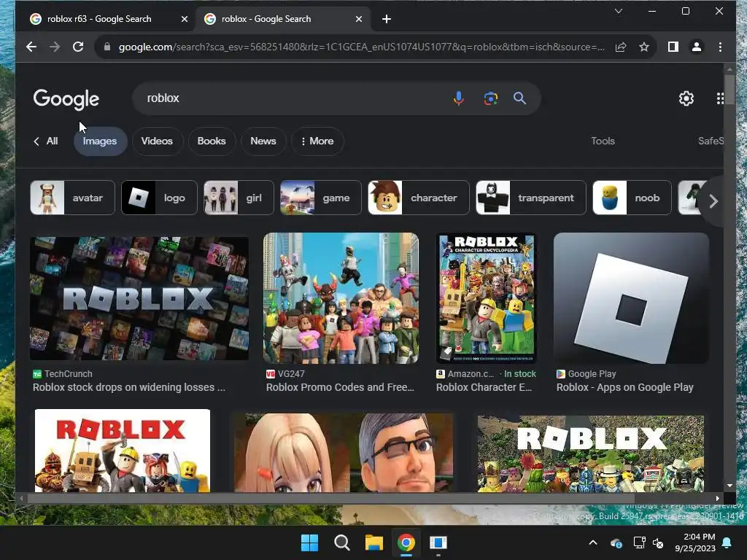Viewport: 747px width, 560px height.
Task: Open the Roblox Character Encyclopedia image
Action: (486, 298)
